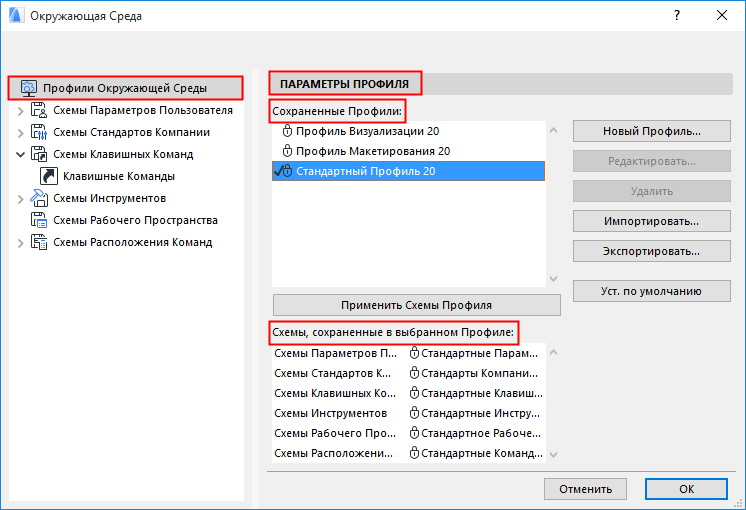Click Новый Профиль... button
The height and width of the screenshot is (510, 746).
click(652, 131)
